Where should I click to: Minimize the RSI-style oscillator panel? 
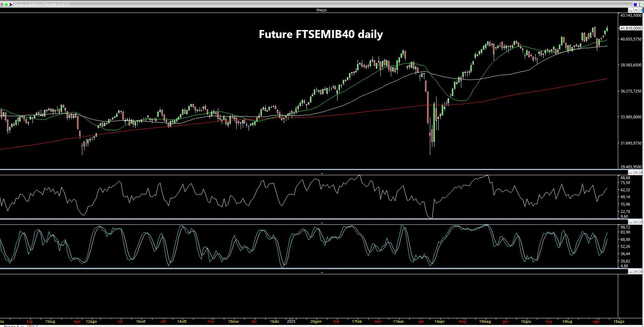[x=630, y=172]
